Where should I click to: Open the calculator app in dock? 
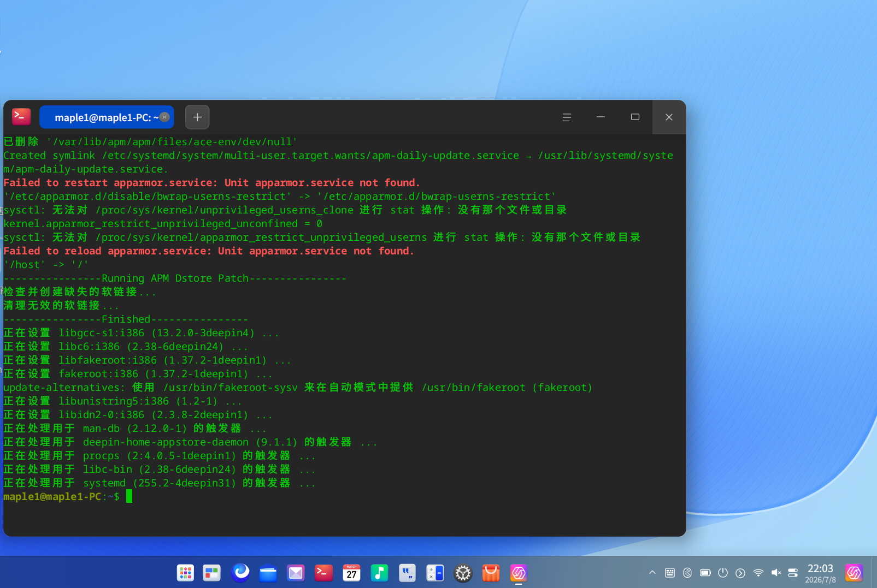435,573
